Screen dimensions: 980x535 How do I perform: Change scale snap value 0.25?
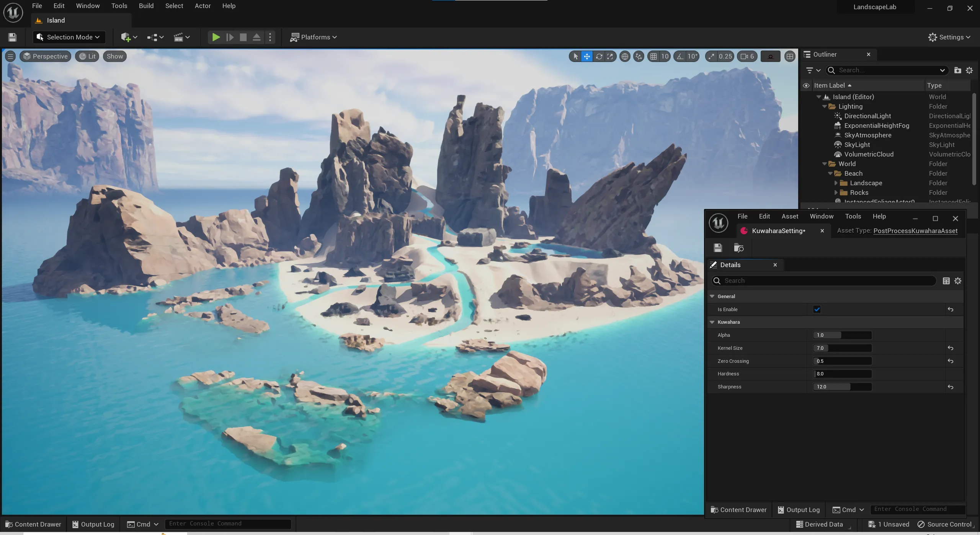point(725,57)
